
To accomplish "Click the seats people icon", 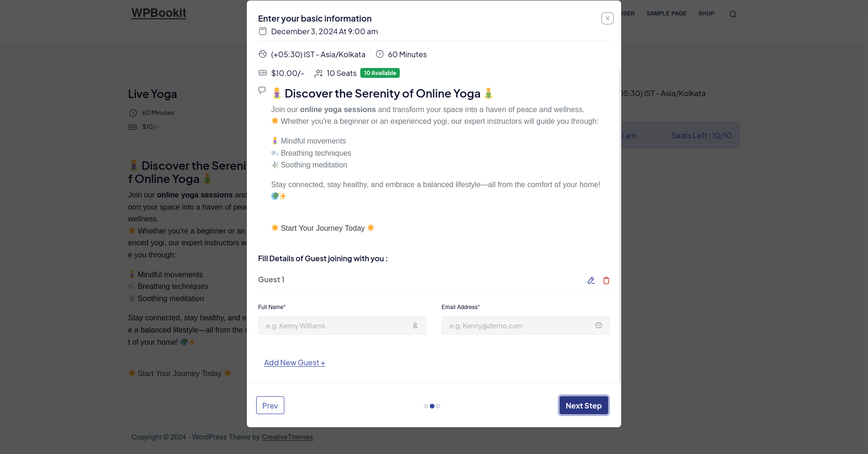I will (319, 73).
